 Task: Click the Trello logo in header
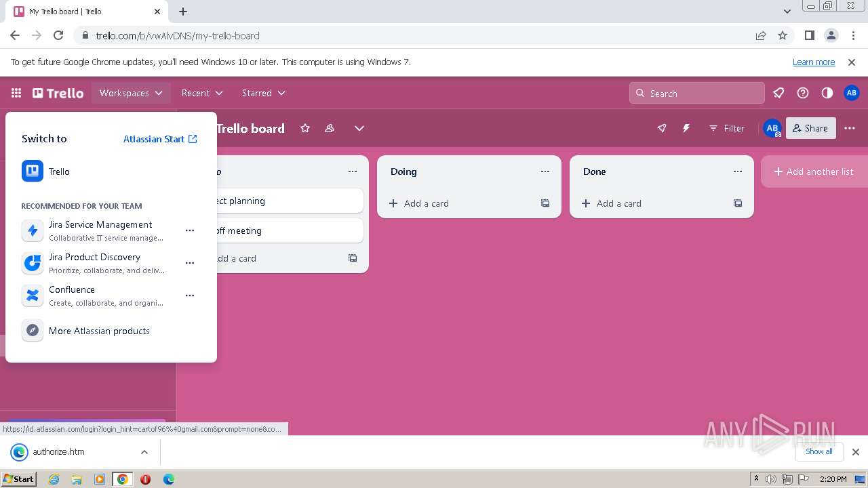pyautogui.click(x=58, y=93)
